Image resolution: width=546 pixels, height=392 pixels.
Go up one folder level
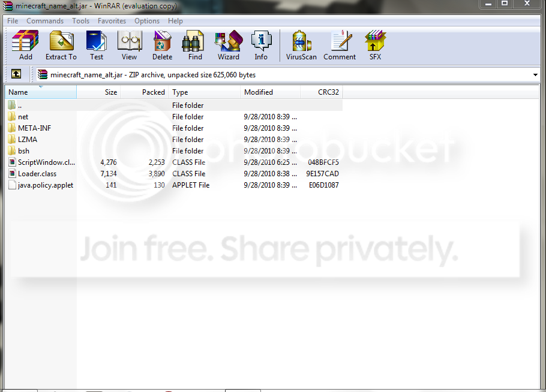[16, 74]
